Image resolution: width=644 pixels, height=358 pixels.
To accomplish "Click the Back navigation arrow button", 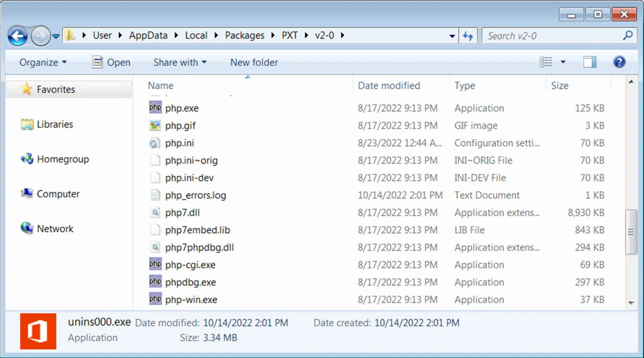I will [x=18, y=36].
